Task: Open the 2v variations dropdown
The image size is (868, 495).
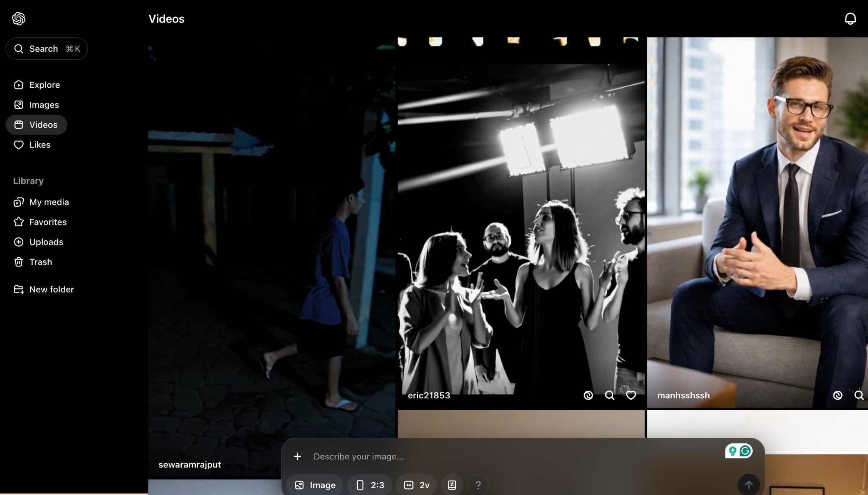Action: pos(417,485)
